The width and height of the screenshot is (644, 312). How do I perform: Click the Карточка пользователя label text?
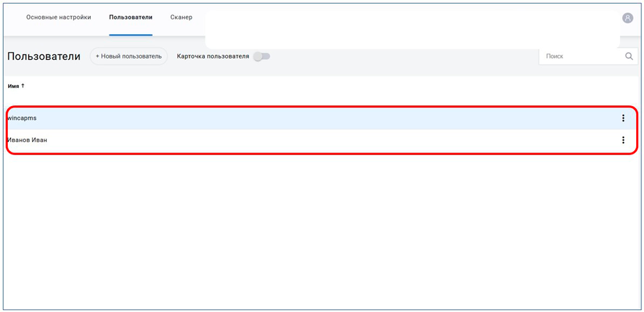213,57
